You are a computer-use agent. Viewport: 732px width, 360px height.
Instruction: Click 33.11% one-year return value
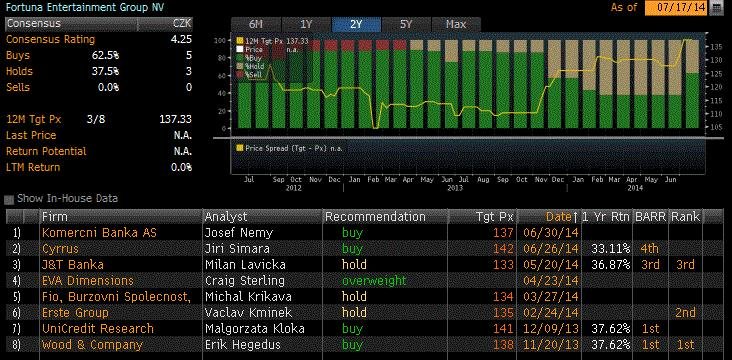(611, 249)
